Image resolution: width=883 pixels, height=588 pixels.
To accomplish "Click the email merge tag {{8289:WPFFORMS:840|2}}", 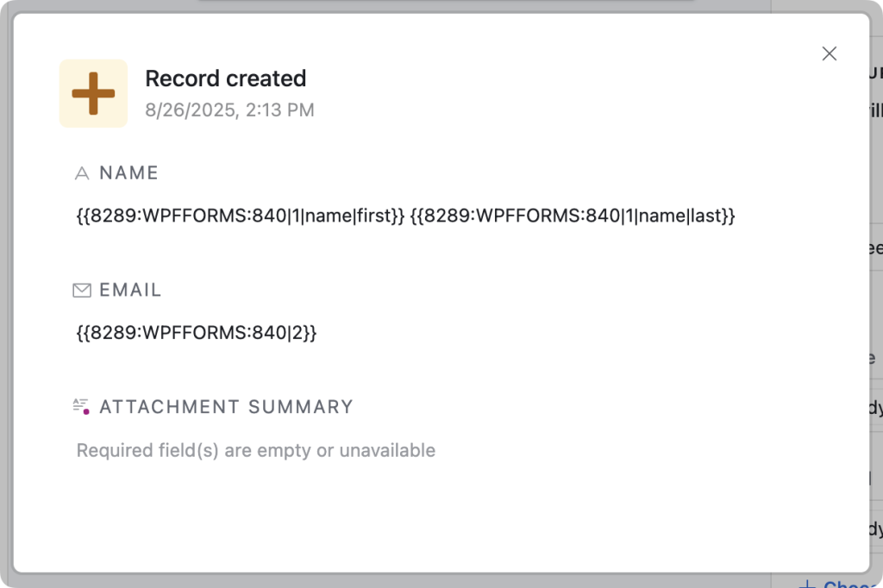I will click(196, 332).
